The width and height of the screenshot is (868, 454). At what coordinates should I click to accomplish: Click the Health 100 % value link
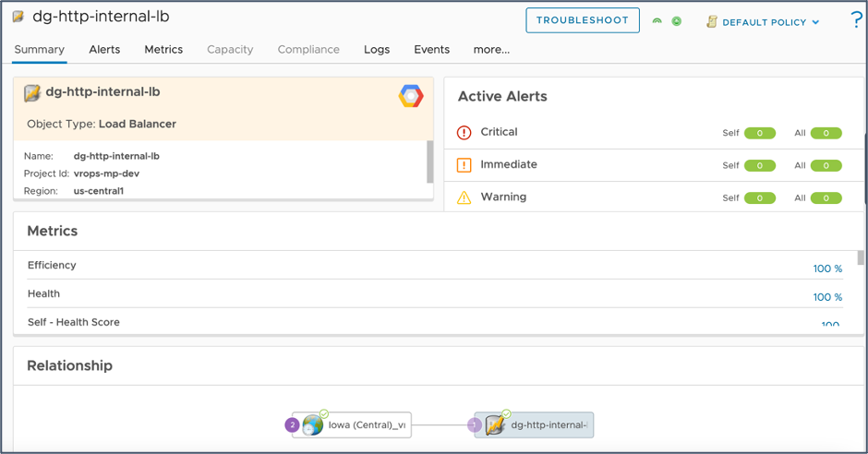tap(827, 297)
